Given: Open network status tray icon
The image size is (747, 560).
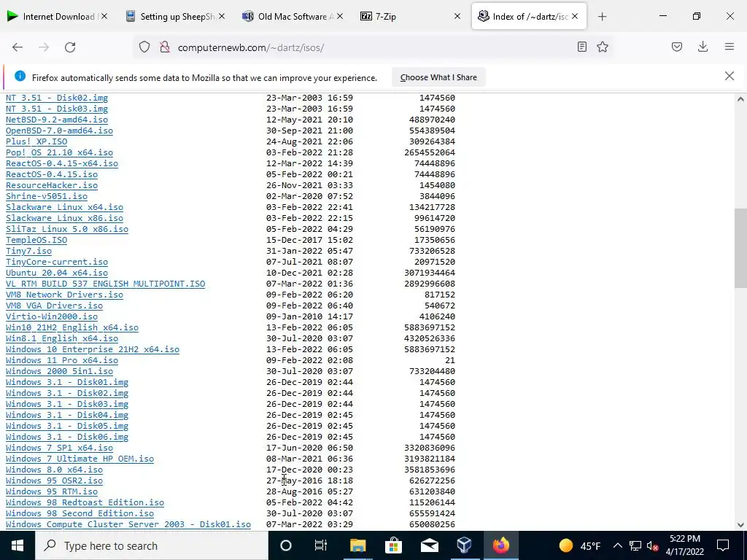Looking at the screenshot, I should click(x=635, y=545).
